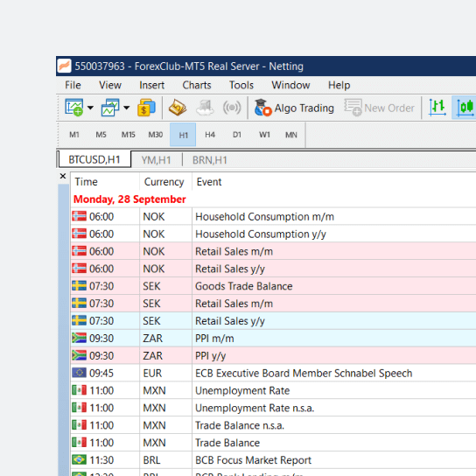The height and width of the screenshot is (476, 476).
Task: Open the Profiles chart icon
Action: (x=110, y=108)
